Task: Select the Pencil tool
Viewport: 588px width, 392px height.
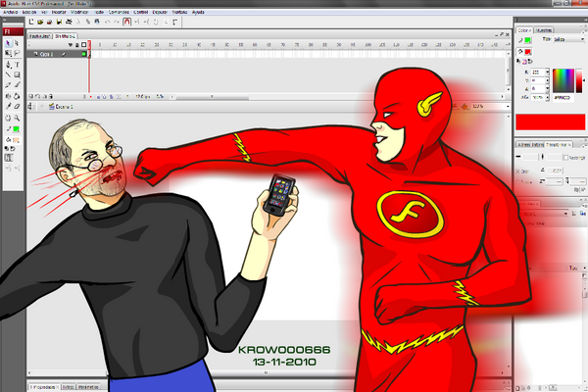Action: pyautogui.click(x=8, y=85)
